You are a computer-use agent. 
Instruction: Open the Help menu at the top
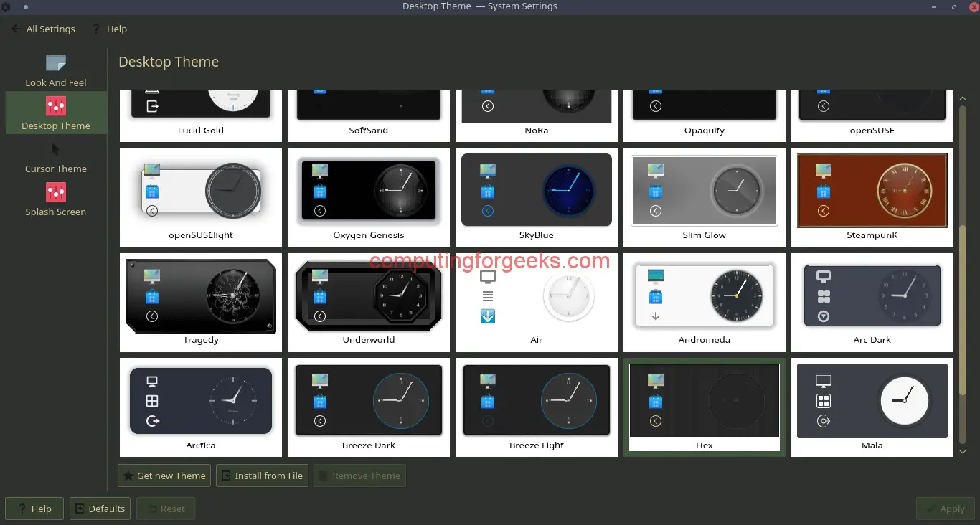point(117,29)
